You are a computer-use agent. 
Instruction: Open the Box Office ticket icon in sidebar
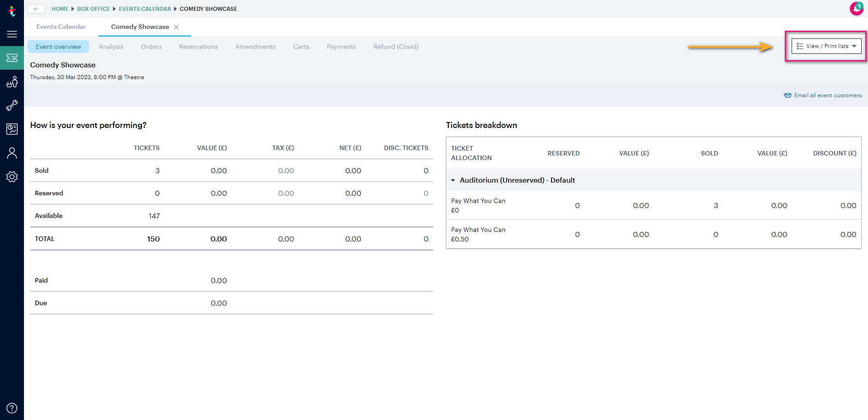[x=12, y=58]
